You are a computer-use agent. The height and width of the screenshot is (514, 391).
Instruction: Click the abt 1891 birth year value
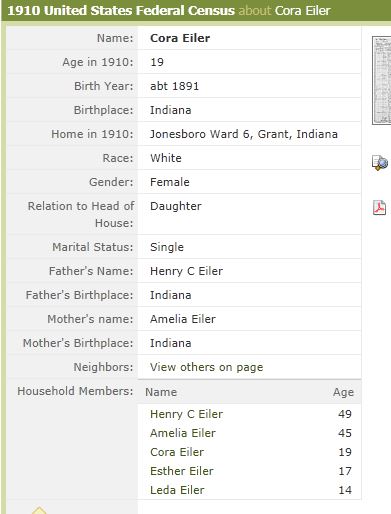[x=174, y=86]
